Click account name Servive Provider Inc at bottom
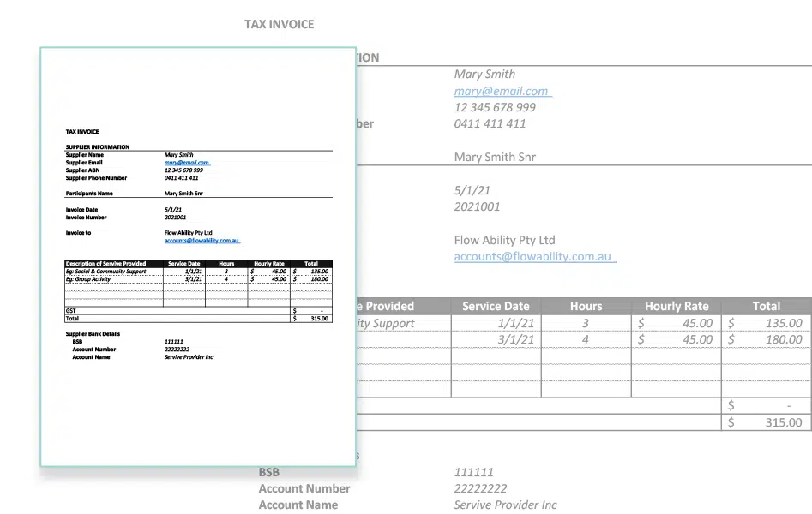Image resolution: width=812 pixels, height=514 pixels. click(505, 505)
